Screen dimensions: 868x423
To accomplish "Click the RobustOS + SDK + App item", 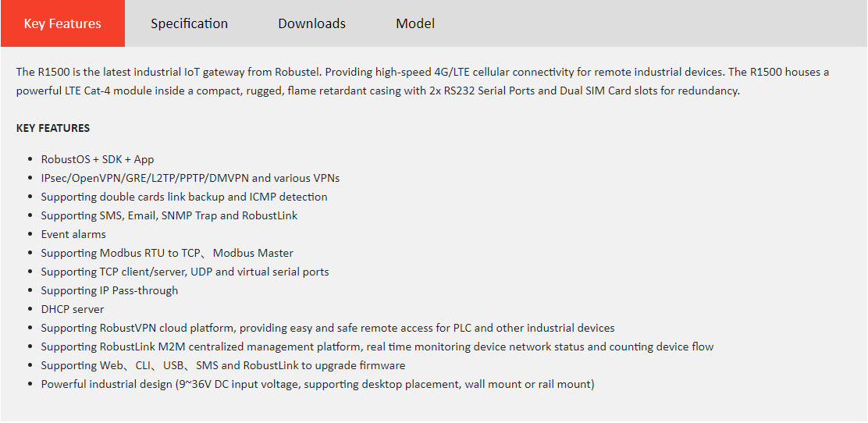I will coord(98,159).
